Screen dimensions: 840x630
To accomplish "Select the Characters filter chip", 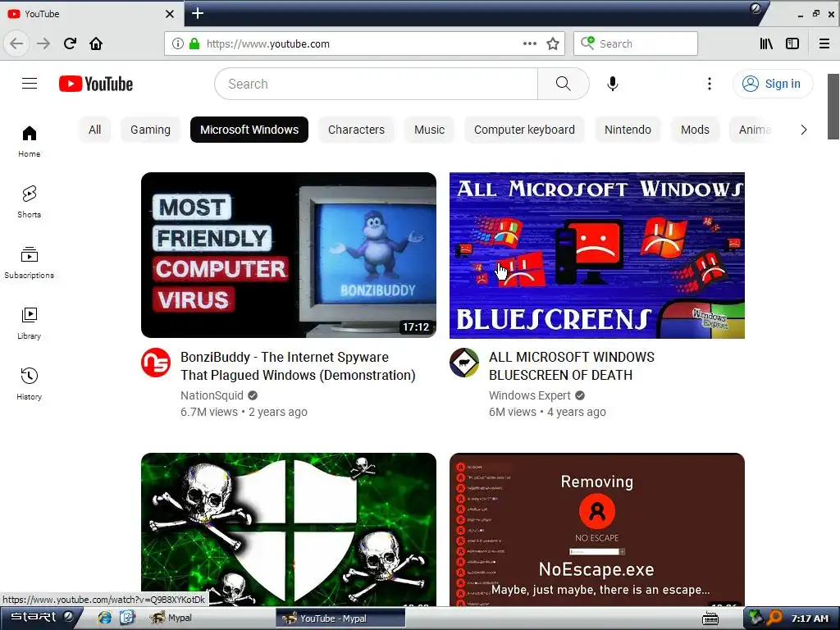I will pos(356,130).
